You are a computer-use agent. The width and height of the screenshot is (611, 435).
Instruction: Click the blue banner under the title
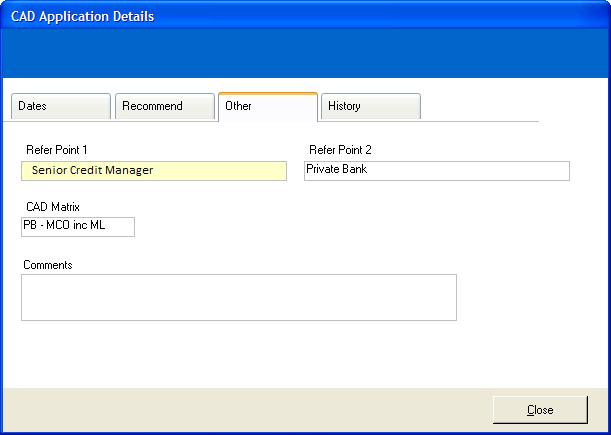[x=306, y=53]
